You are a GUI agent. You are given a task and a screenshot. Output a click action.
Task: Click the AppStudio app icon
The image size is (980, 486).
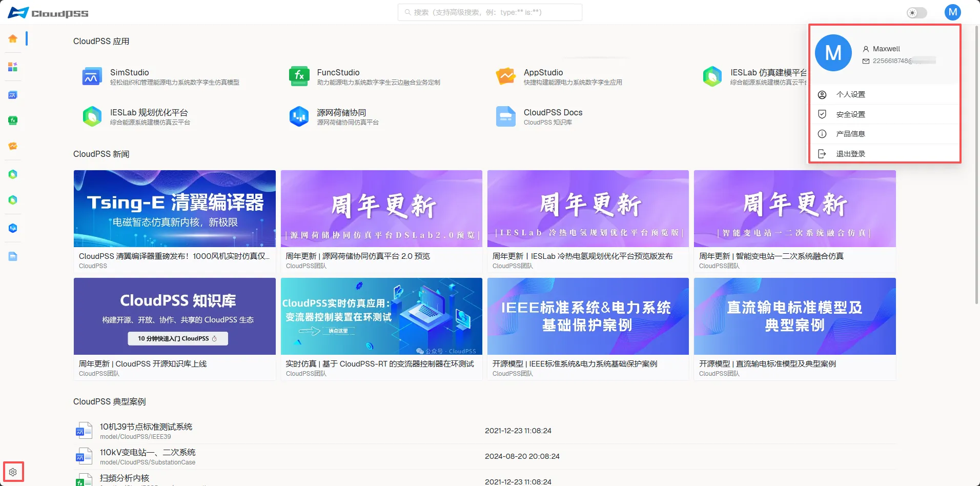coord(506,76)
